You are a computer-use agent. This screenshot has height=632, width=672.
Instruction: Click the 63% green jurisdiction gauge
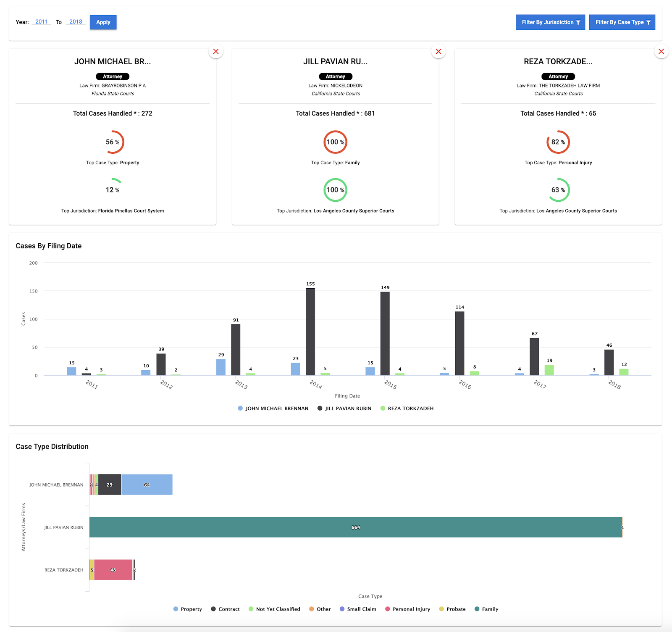pos(558,190)
